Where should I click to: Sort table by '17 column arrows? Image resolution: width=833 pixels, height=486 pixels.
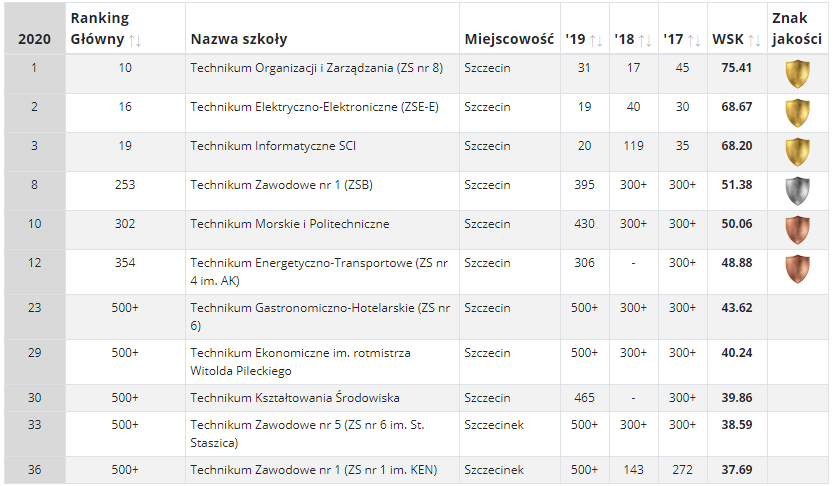point(694,40)
